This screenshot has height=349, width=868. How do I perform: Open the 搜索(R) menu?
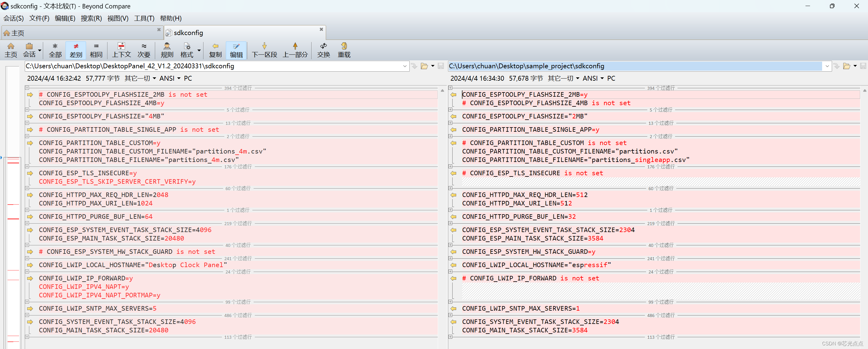[91, 18]
